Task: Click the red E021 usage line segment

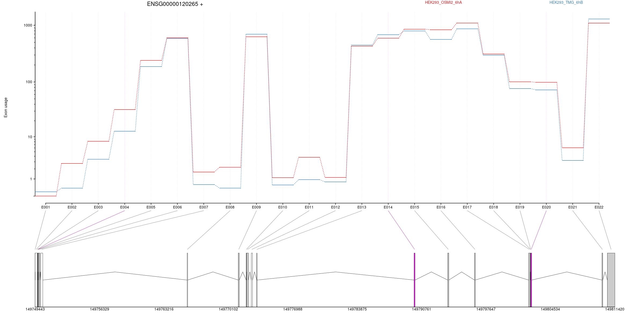Action: 573,148
